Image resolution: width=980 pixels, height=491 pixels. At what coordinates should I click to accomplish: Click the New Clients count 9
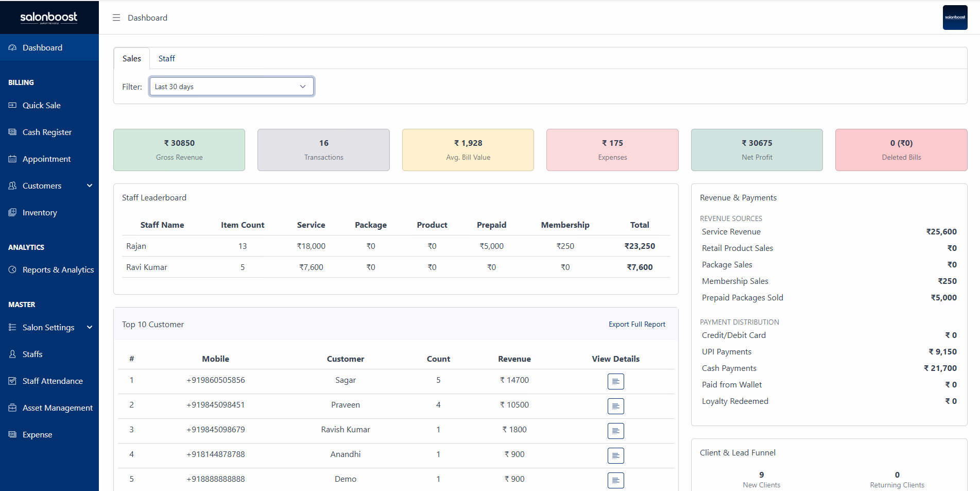[x=762, y=475]
